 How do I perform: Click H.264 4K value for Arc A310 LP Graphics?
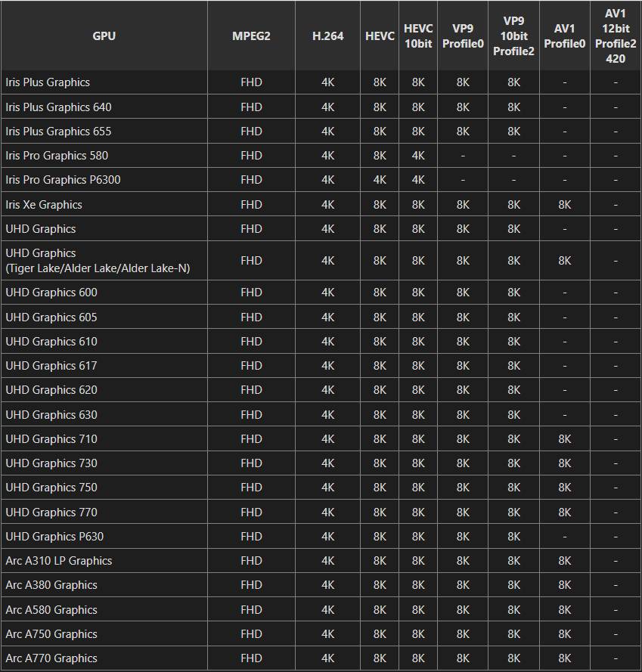(x=327, y=561)
